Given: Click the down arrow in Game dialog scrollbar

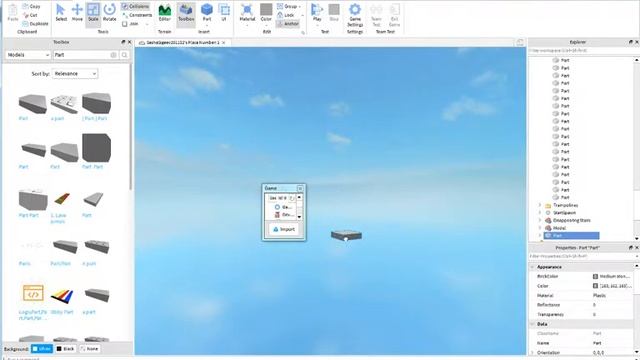Looking at the screenshot, I should coord(300,217).
